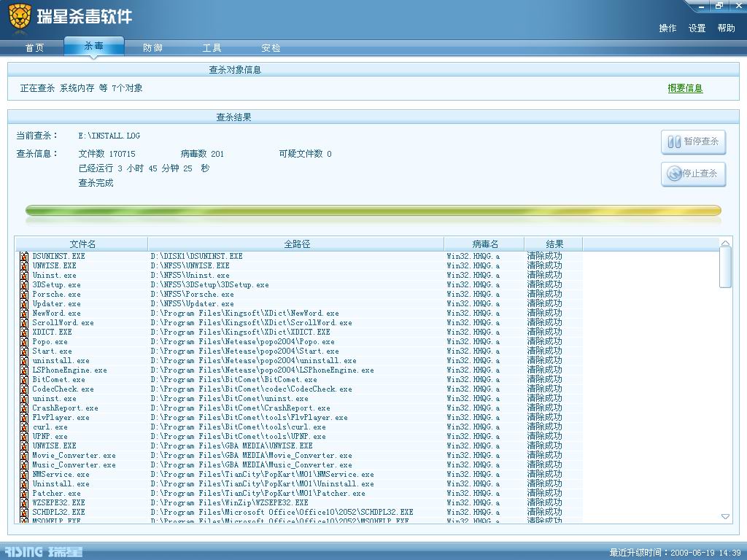The width and height of the screenshot is (747, 560).
Task: Click virus icon beside CrashReport.exe row
Action: pos(24,408)
